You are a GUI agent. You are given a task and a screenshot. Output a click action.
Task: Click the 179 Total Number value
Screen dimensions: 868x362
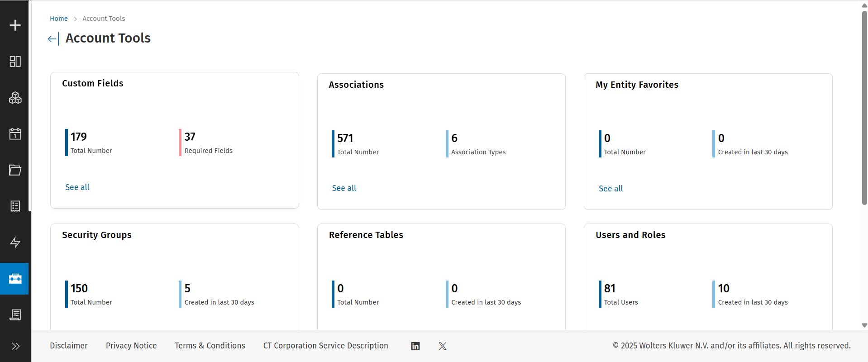click(79, 137)
